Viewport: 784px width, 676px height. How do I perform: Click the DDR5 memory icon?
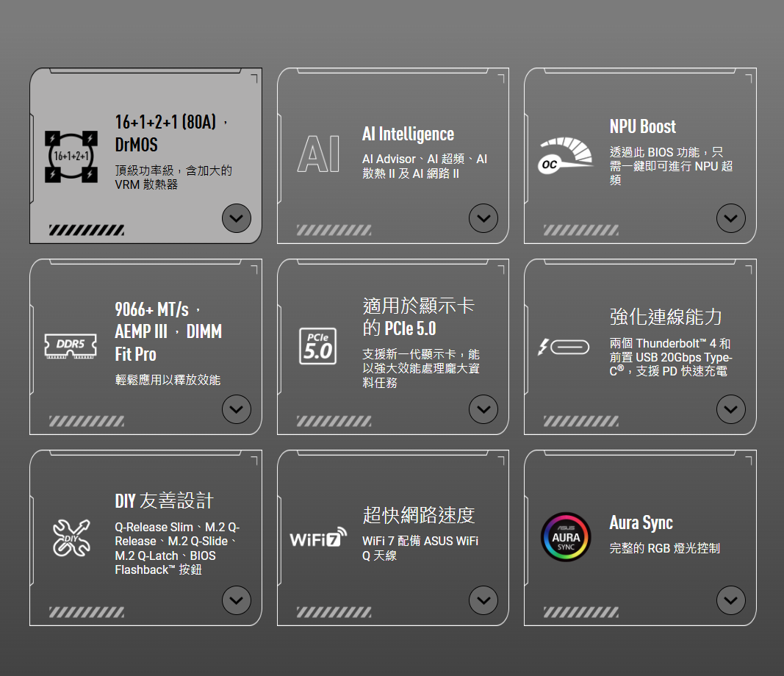71,345
